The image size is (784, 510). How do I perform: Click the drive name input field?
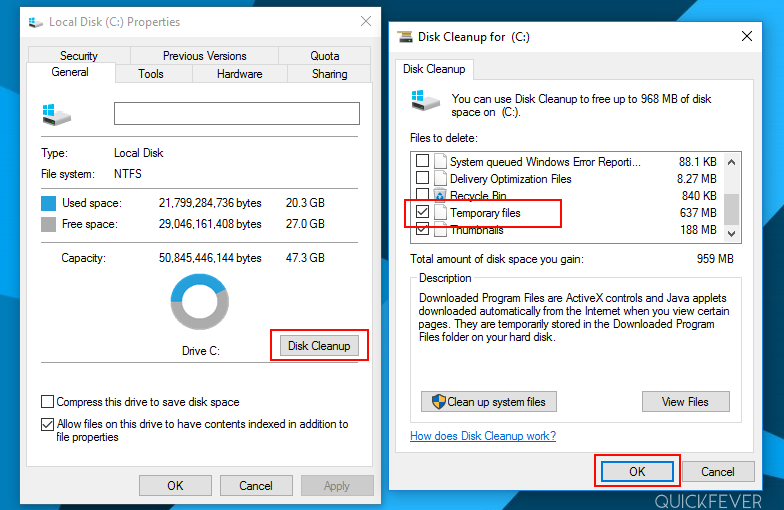236,114
